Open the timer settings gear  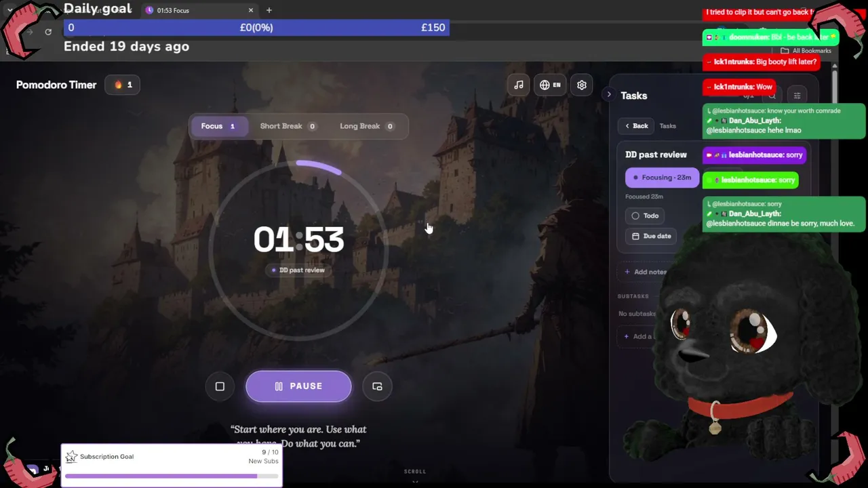point(582,85)
